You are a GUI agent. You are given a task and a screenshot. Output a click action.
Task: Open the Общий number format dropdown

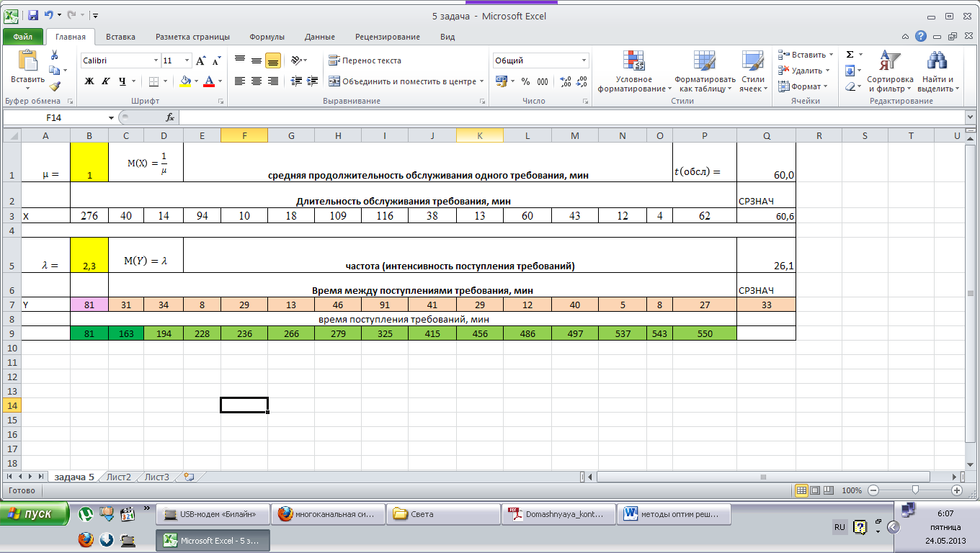click(584, 60)
